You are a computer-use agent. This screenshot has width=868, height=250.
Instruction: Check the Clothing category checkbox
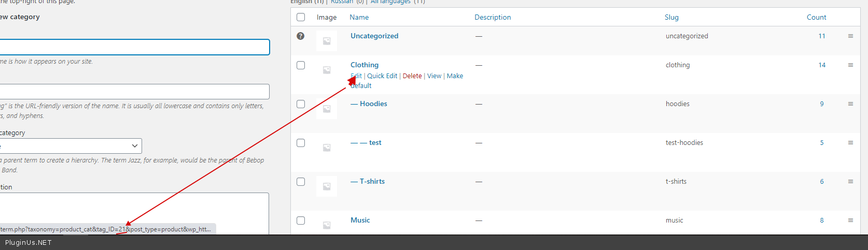pos(301,65)
